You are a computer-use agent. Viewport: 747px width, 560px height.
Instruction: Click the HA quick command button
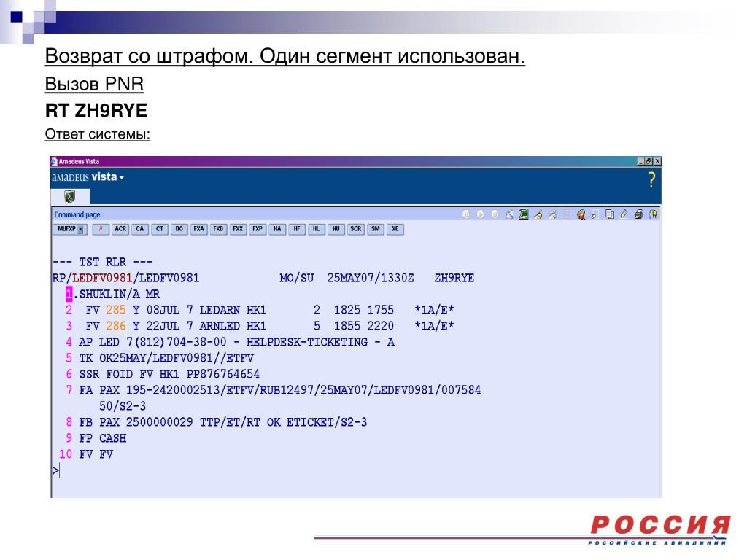pyautogui.click(x=277, y=229)
